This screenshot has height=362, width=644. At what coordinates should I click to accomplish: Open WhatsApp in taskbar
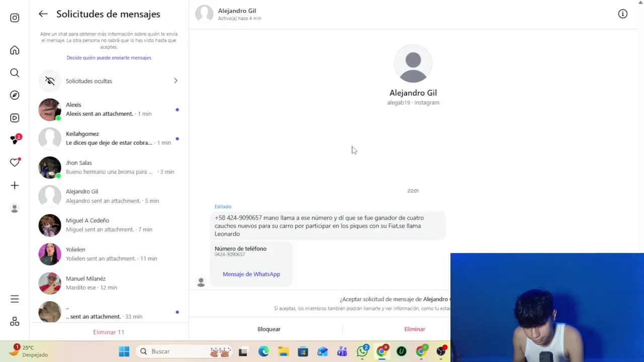pos(362,351)
